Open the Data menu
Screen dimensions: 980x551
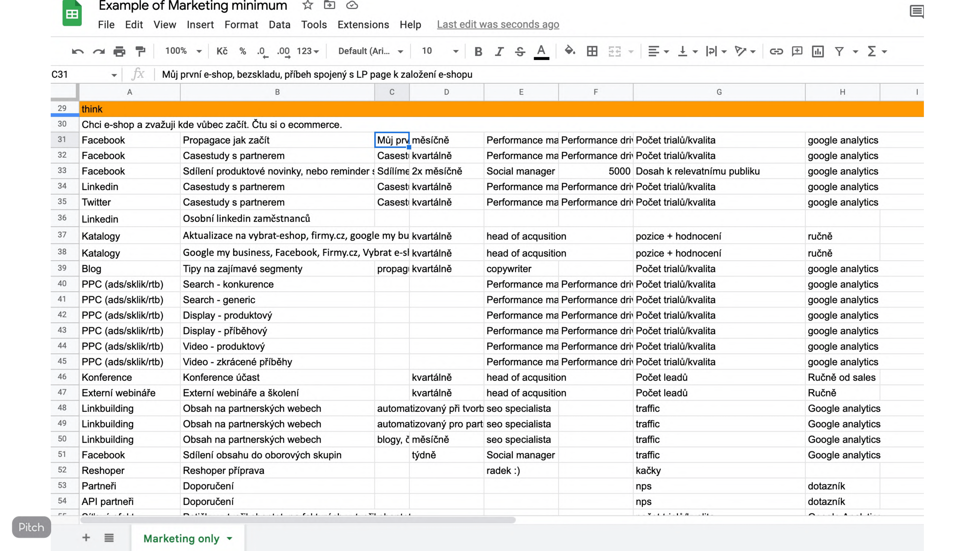(x=280, y=25)
